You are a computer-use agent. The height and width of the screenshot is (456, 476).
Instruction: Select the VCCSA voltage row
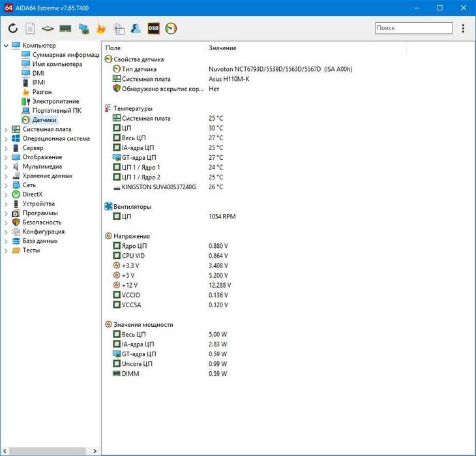(170, 305)
